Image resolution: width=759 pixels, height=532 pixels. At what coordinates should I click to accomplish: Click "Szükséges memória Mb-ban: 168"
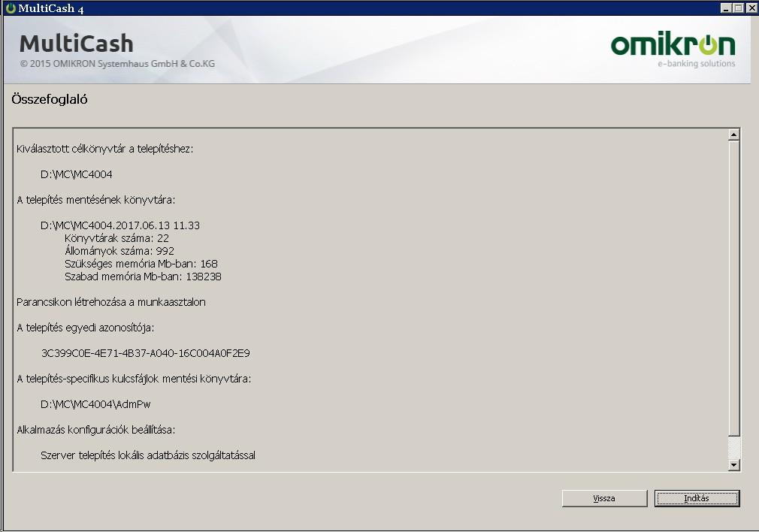[141, 264]
